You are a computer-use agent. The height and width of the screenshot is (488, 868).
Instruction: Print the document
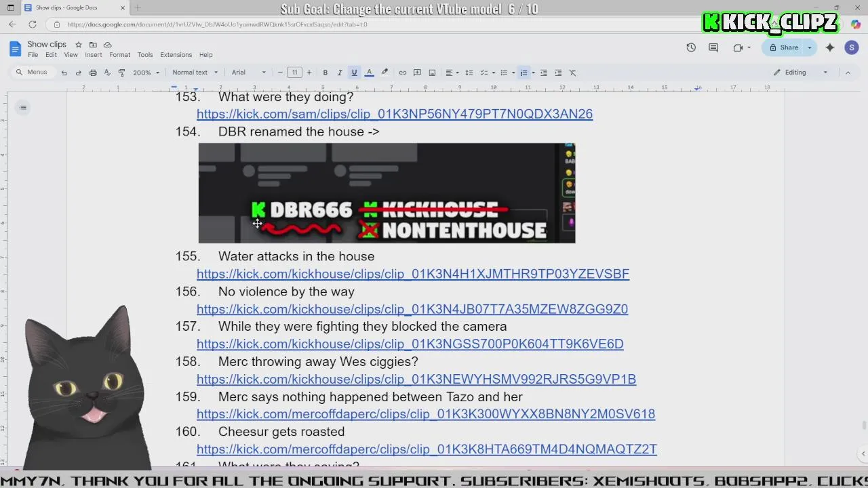[93, 73]
